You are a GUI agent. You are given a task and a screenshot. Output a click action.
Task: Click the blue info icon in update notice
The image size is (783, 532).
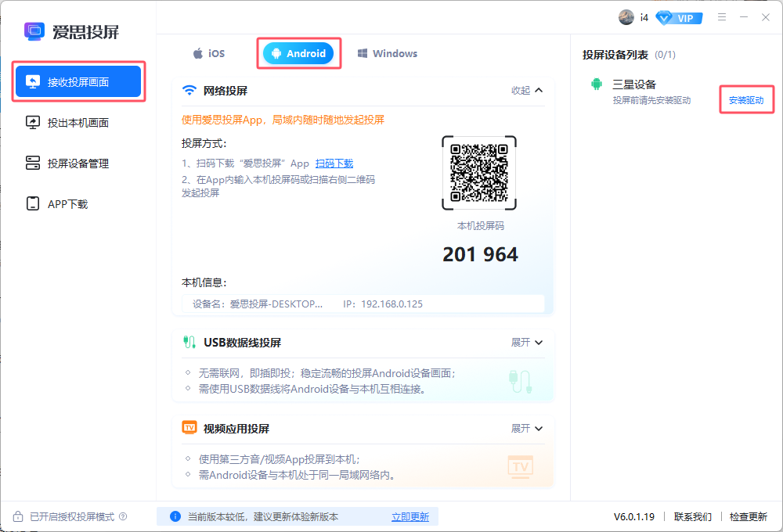[x=175, y=516]
